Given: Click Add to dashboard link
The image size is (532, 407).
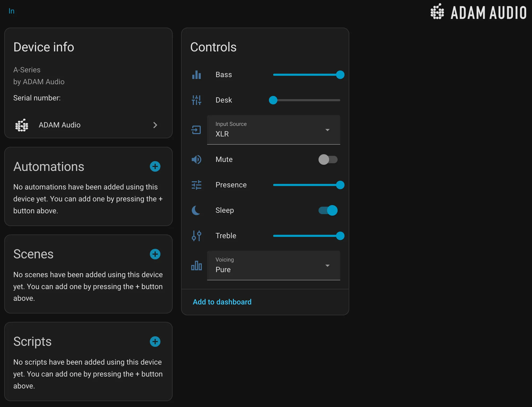Looking at the screenshot, I should (222, 302).
